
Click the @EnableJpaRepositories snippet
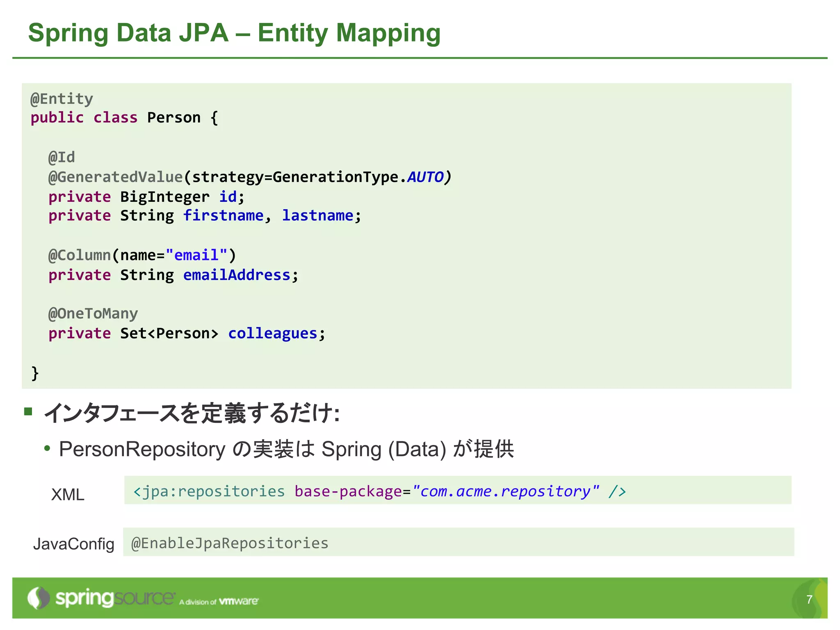click(459, 542)
